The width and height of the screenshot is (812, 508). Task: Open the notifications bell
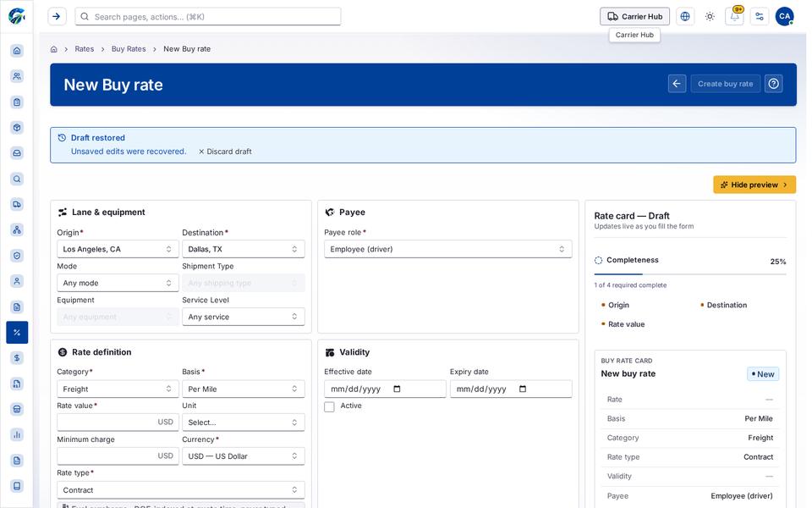(735, 17)
